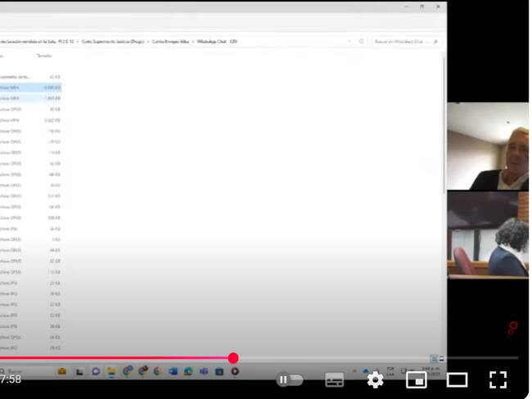
Task: Turn on subtitles/closed captions
Action: point(334,379)
